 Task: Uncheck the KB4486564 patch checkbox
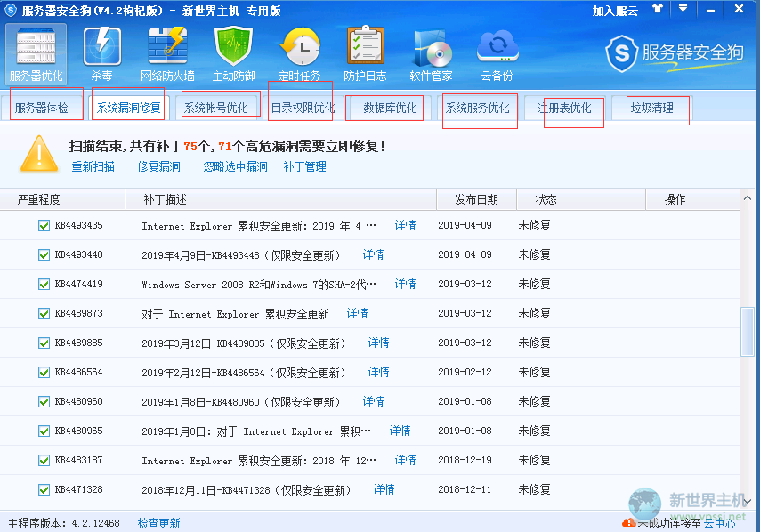[44, 372]
